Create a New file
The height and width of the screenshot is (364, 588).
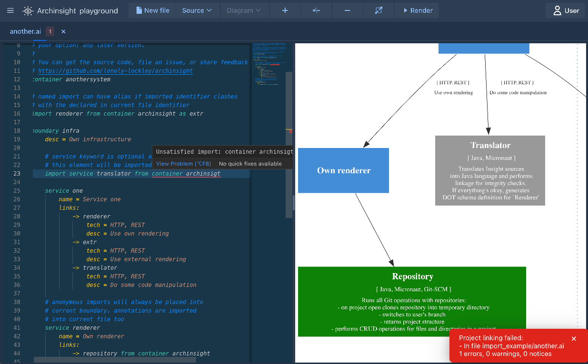pyautogui.click(x=152, y=10)
